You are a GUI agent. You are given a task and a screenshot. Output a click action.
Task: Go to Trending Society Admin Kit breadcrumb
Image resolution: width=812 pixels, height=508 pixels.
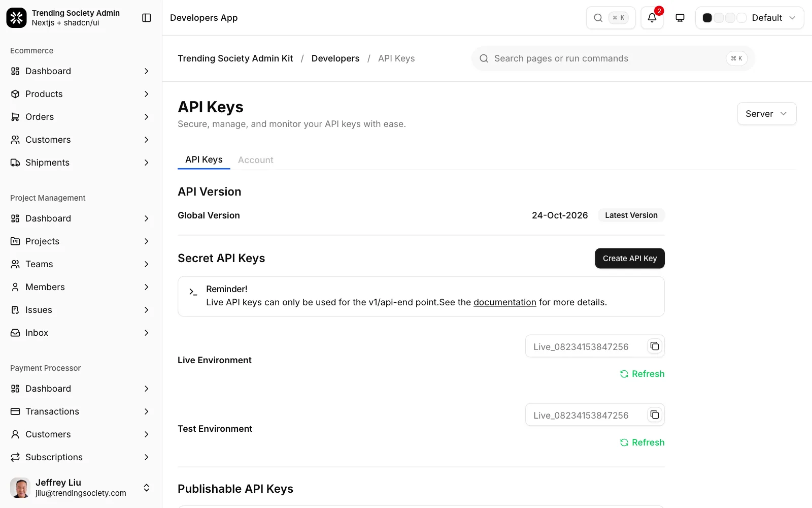(x=235, y=58)
